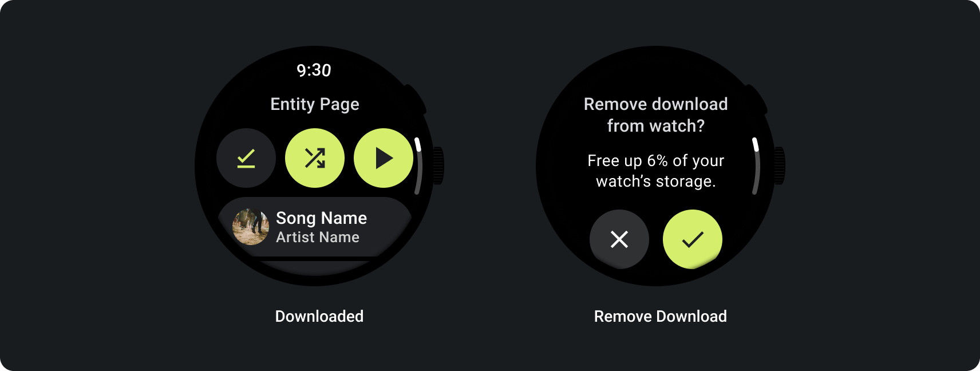This screenshot has height=371, width=980.
Task: Click the left watch upper side button
Action: click(x=416, y=98)
